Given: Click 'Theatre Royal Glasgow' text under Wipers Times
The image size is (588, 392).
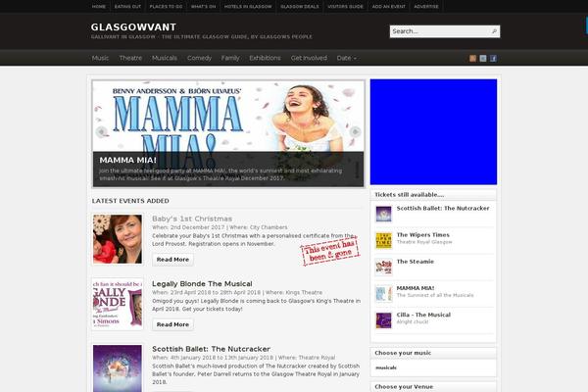Looking at the screenshot, I should (424, 242).
